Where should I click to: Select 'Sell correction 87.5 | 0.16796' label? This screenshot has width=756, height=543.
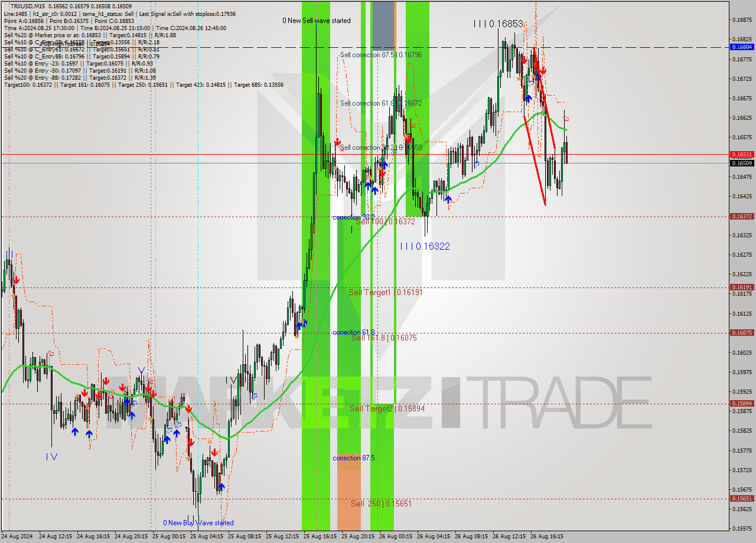(x=381, y=55)
